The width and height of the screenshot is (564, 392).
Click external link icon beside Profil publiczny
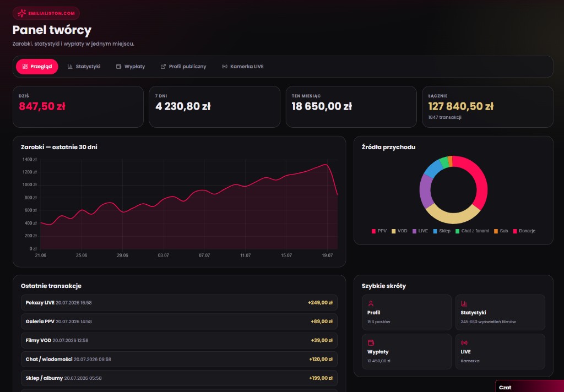pyautogui.click(x=163, y=67)
